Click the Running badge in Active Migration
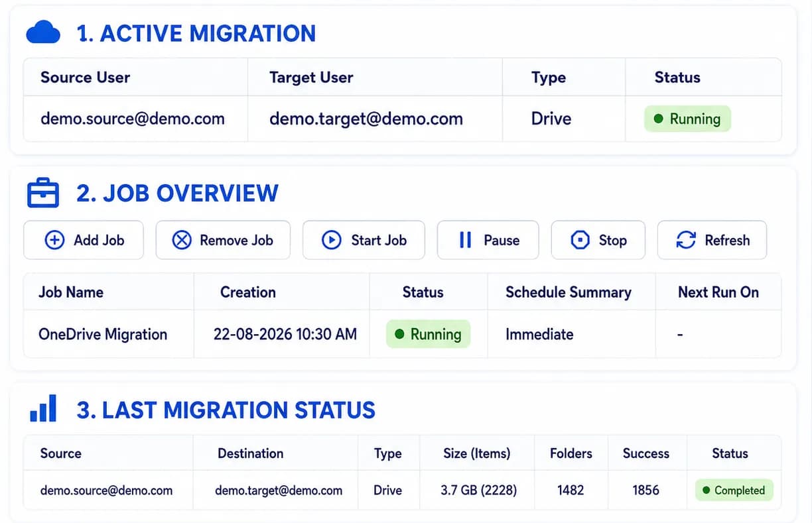The height and width of the screenshot is (523, 812). [687, 119]
